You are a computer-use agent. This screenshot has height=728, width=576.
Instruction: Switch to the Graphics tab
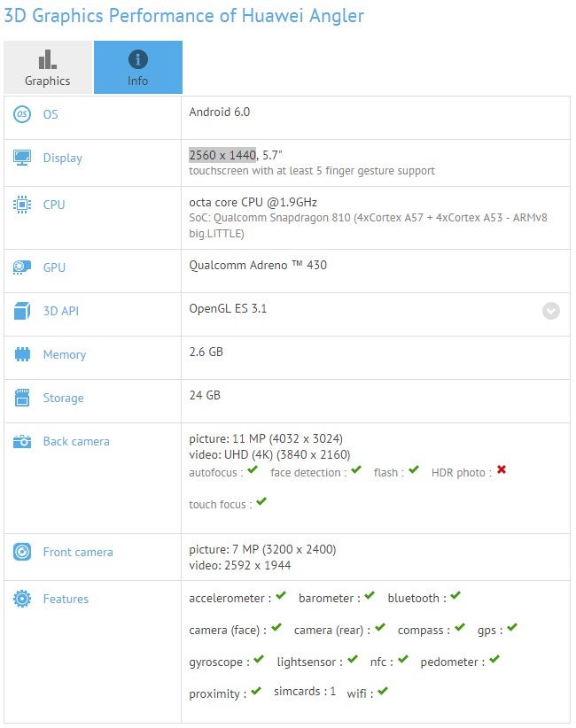49,67
